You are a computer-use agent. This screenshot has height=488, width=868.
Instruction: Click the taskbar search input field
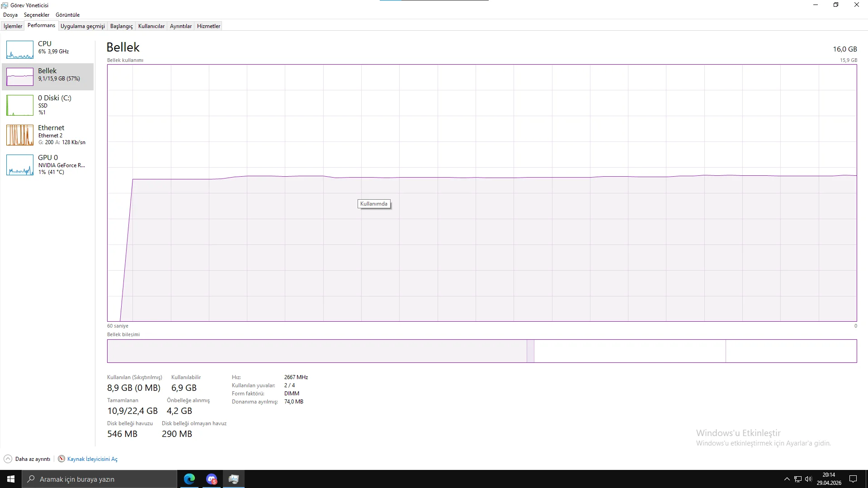click(99, 479)
